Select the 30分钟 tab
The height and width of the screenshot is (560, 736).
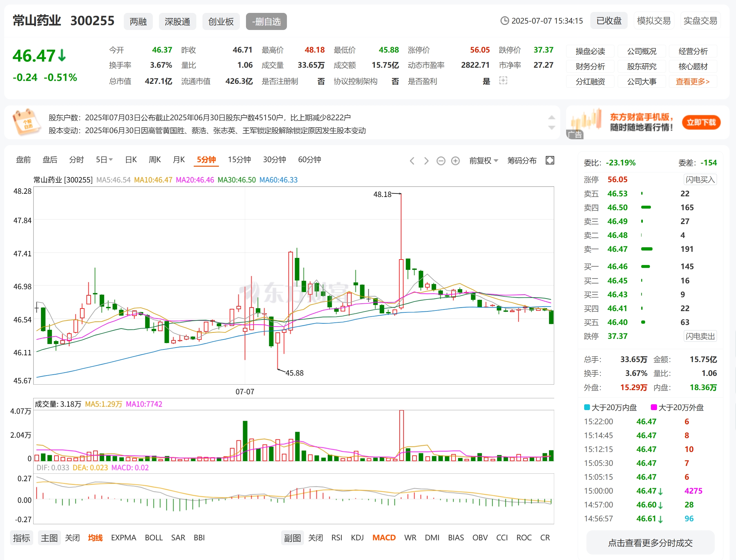(274, 160)
